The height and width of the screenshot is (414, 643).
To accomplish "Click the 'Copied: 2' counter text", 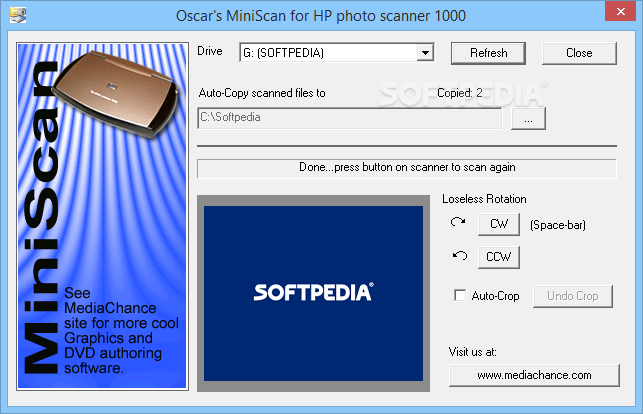I will pos(460,93).
